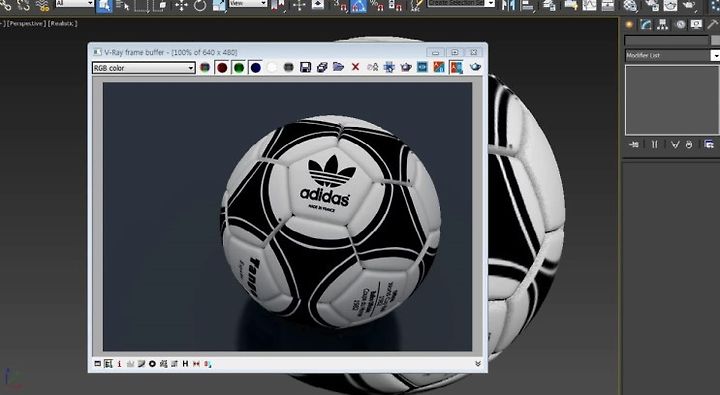Open pixel information with the 'i' icon
720x395 pixels.
[x=119, y=364]
